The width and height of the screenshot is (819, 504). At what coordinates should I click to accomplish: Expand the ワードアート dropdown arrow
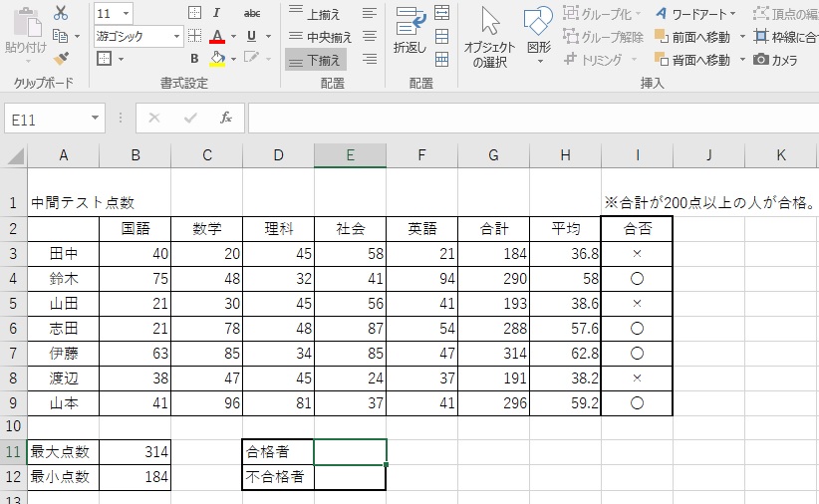(x=732, y=14)
